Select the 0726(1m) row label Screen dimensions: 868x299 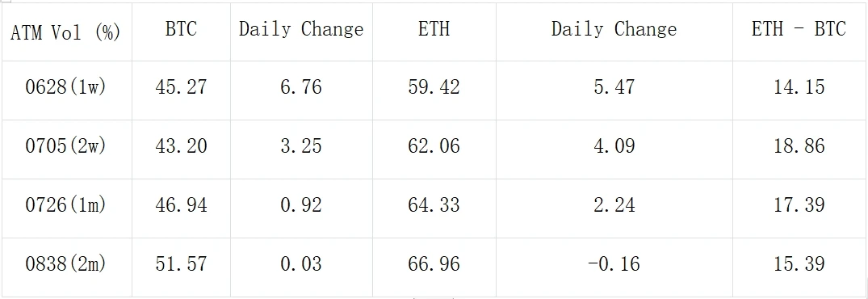tap(65, 205)
